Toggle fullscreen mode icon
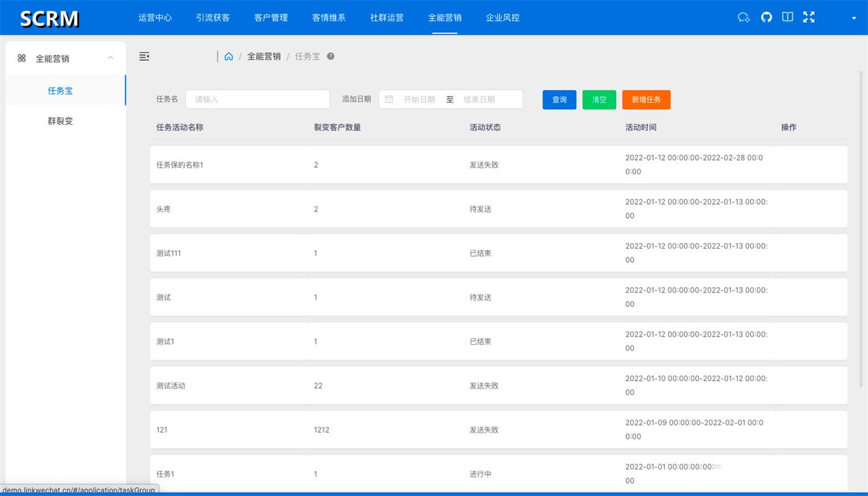The height and width of the screenshot is (496, 868). click(x=808, y=17)
